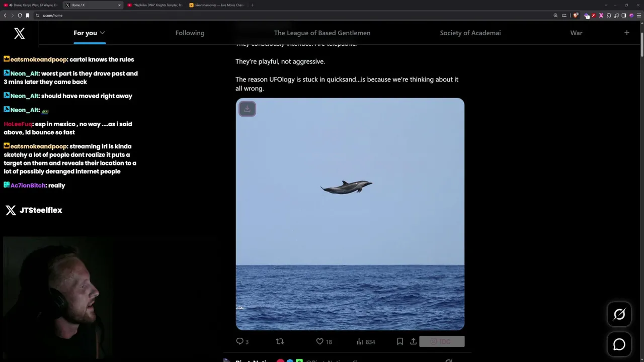This screenshot has height=362, width=644.
Task: Click the greyed button next to share
Action: [442, 341]
